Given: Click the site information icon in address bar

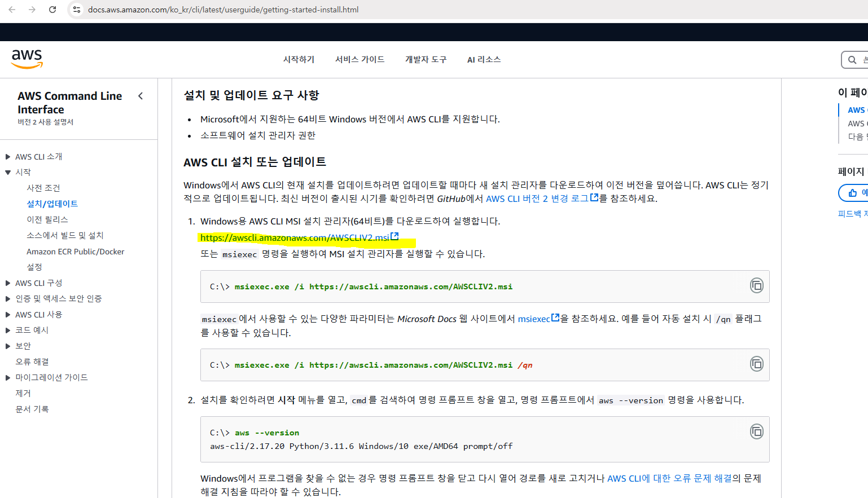Looking at the screenshot, I should coord(76,9).
